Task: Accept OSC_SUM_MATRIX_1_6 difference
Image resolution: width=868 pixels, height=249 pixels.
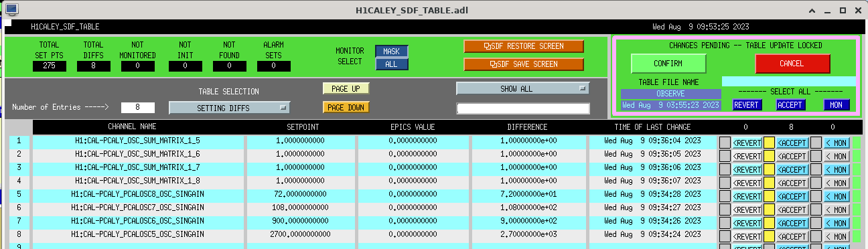Action: (792, 155)
